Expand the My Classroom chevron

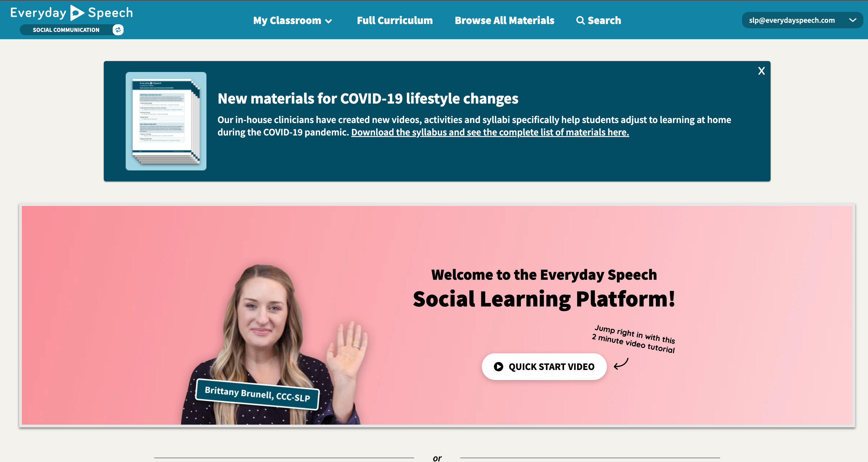pyautogui.click(x=328, y=21)
